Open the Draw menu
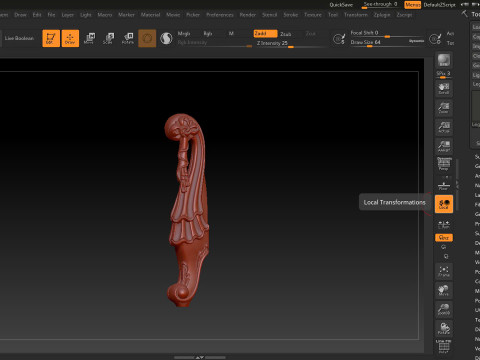Image resolution: width=480 pixels, height=360 pixels. point(20,15)
